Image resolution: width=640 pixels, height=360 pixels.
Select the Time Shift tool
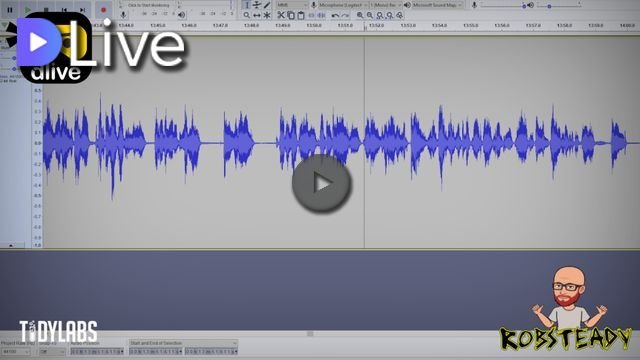click(257, 15)
